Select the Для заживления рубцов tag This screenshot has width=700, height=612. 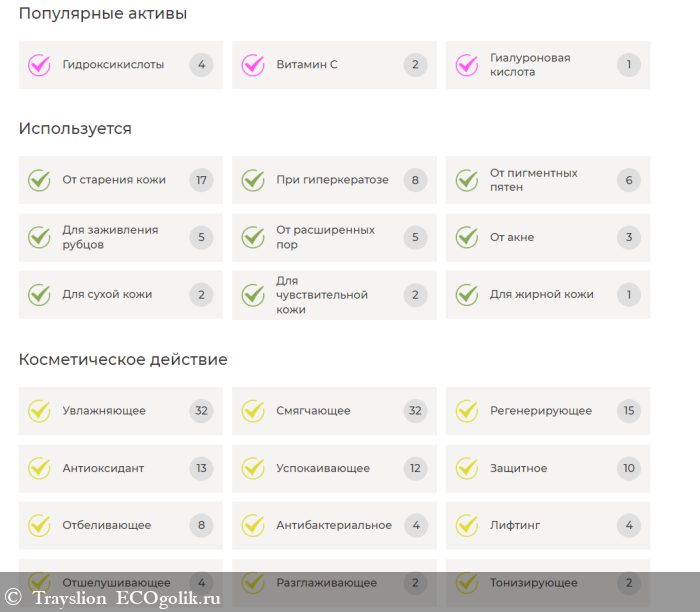point(110,237)
